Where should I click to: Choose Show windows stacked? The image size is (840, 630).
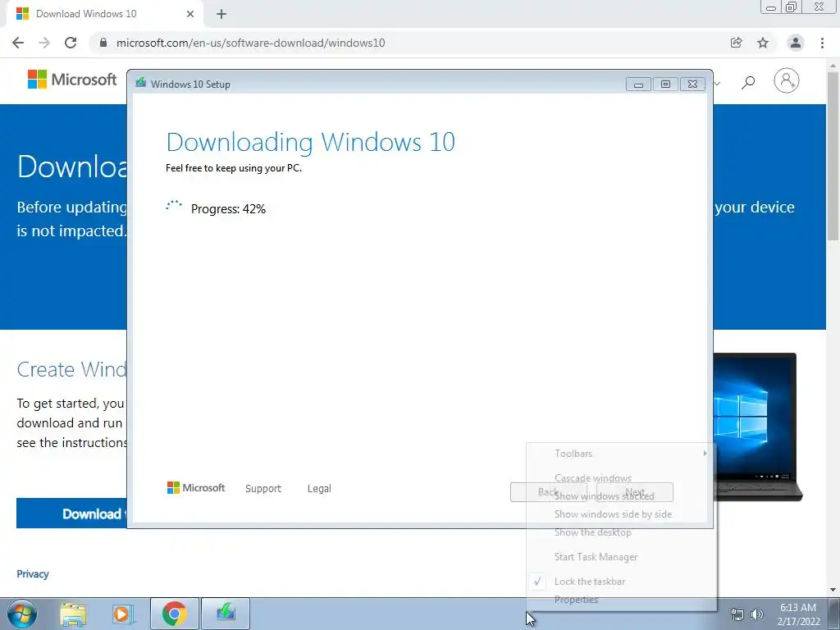point(622,496)
